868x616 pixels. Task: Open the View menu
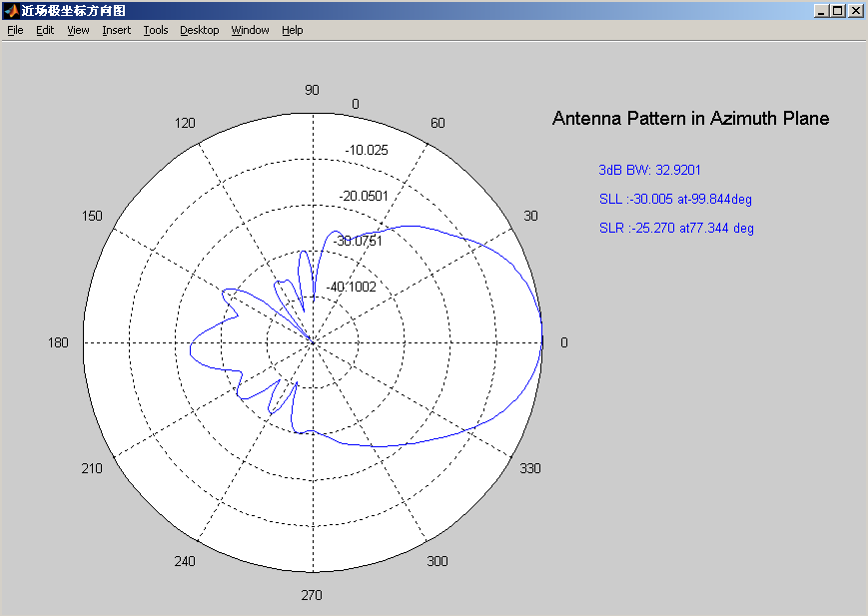(78, 30)
